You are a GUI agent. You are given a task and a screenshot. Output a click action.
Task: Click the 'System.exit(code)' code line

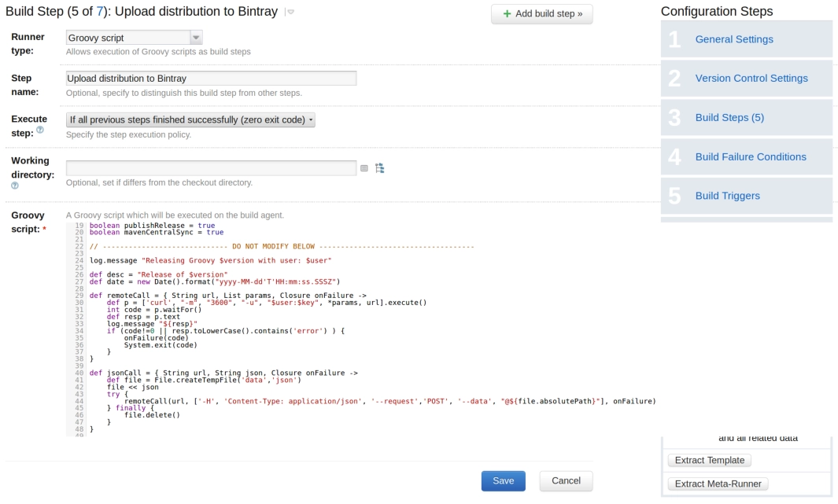[161, 345]
